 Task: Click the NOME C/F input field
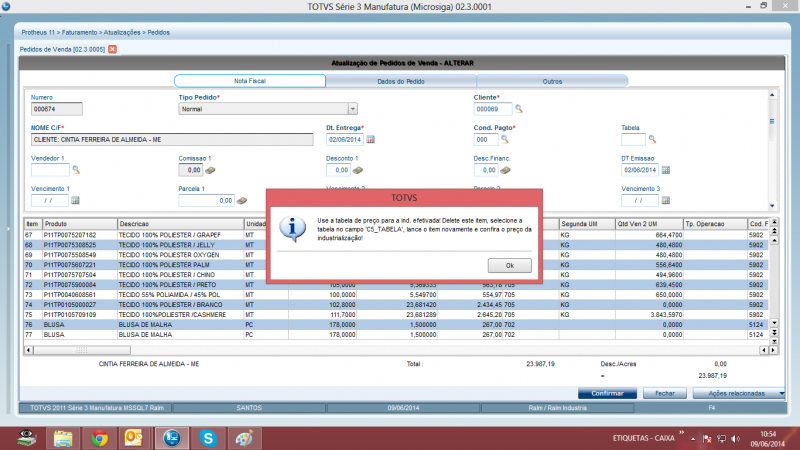click(172, 139)
